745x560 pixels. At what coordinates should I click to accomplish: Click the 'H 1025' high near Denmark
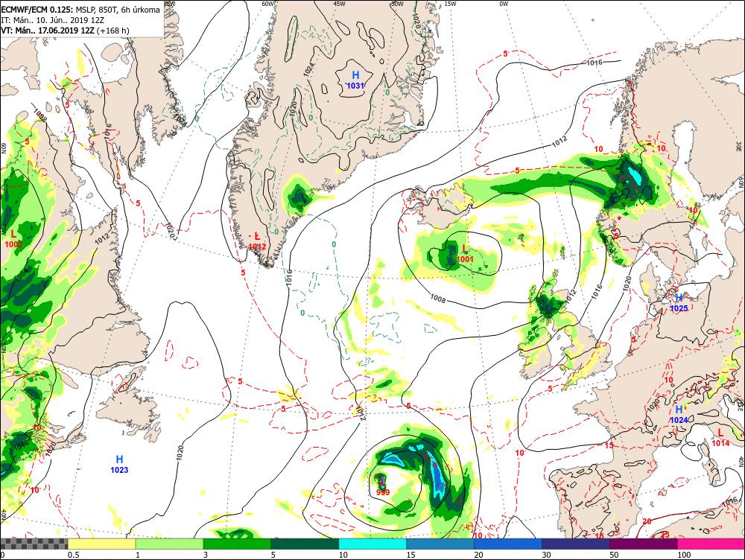679,302
